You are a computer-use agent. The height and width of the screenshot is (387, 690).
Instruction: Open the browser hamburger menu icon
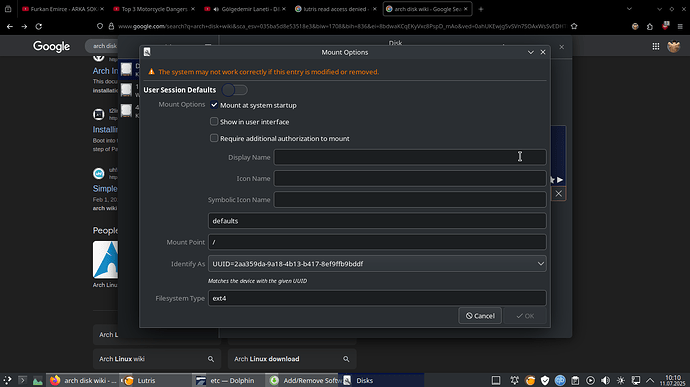680,26
